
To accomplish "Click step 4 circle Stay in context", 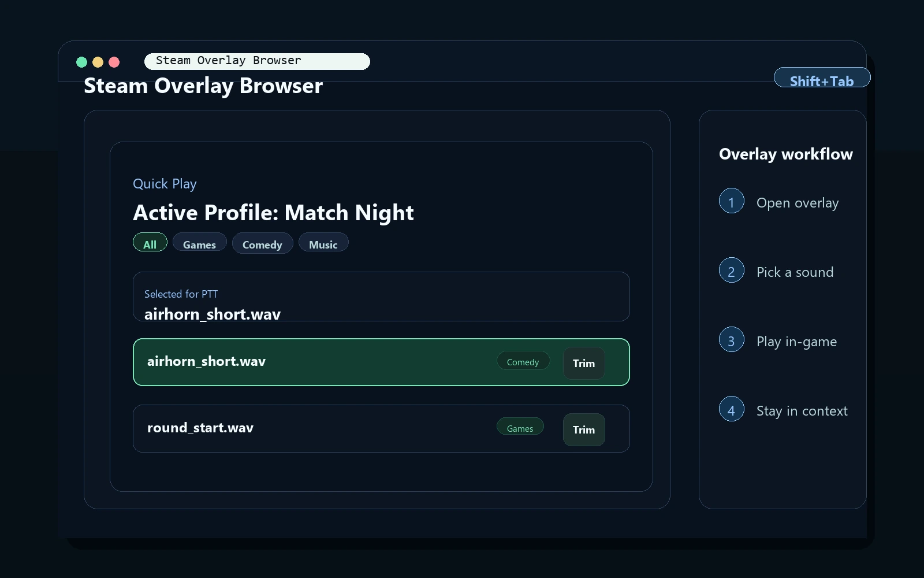I will [732, 409].
